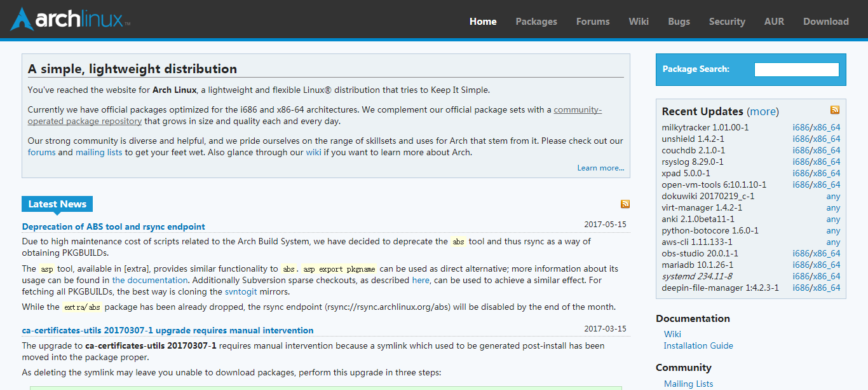The image size is (868, 390).
Task: Open the Mailing Lists link under Community
Action: [x=688, y=384]
